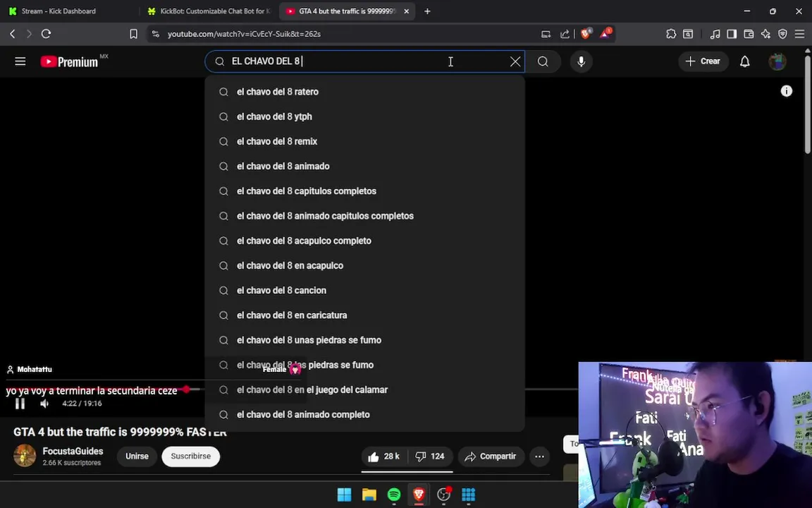
Task: Open the YouTube hamburger guide menu
Action: click(x=20, y=61)
